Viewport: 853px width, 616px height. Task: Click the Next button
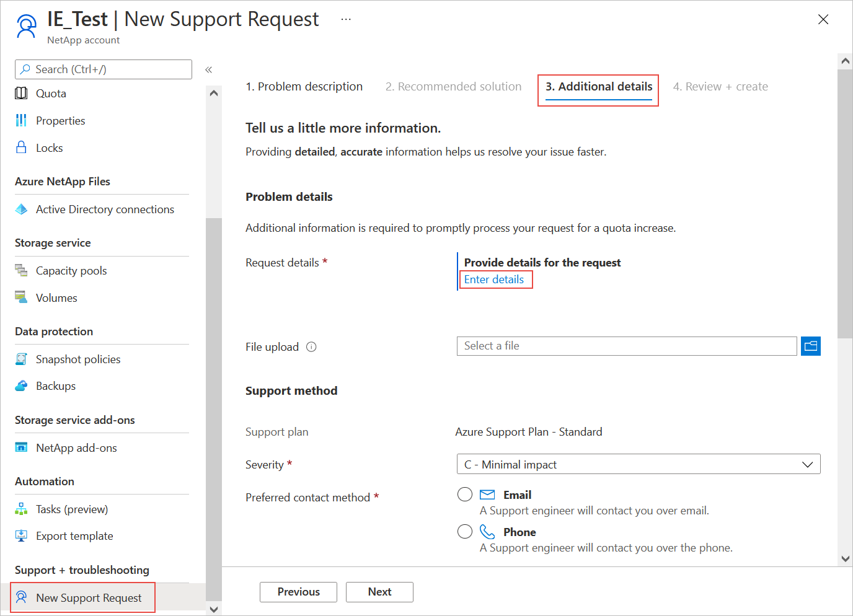coord(379,592)
